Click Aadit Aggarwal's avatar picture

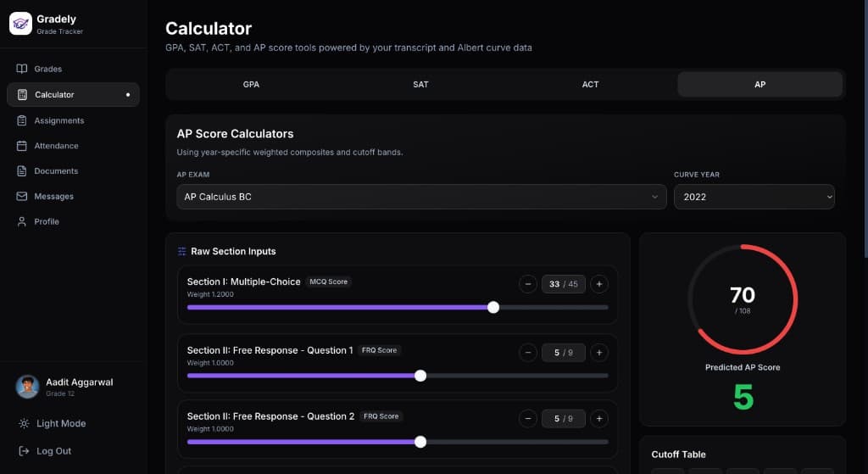coord(27,387)
